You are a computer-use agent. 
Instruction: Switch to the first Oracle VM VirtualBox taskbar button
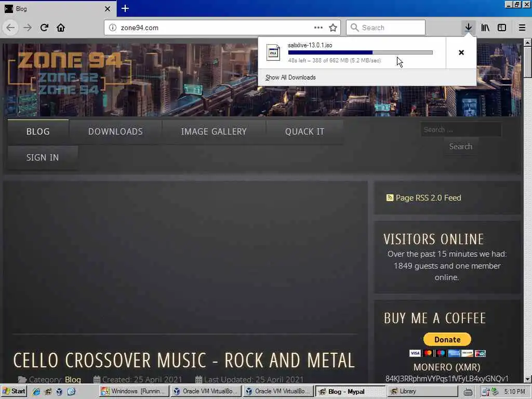tap(206, 392)
